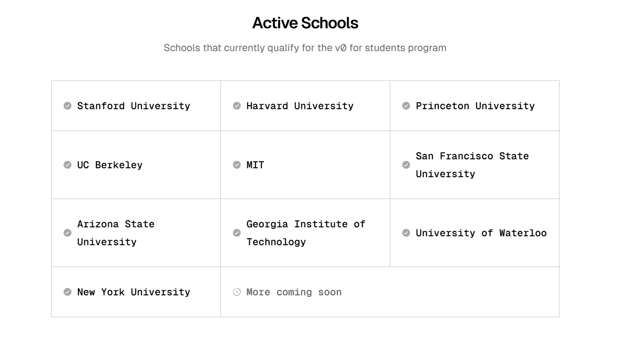The width and height of the screenshot is (644, 343).
Task: Click the More coming soon text
Action: click(x=294, y=292)
